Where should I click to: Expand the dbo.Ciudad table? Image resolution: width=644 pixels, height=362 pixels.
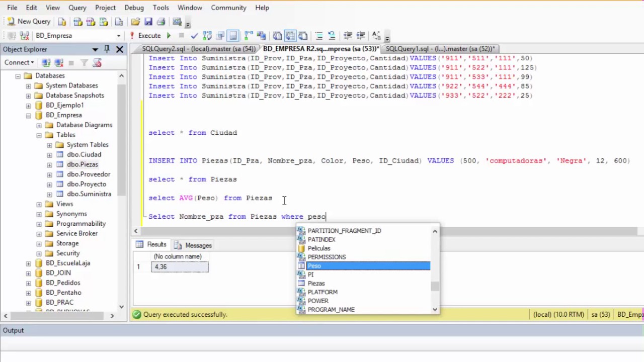[49, 155]
